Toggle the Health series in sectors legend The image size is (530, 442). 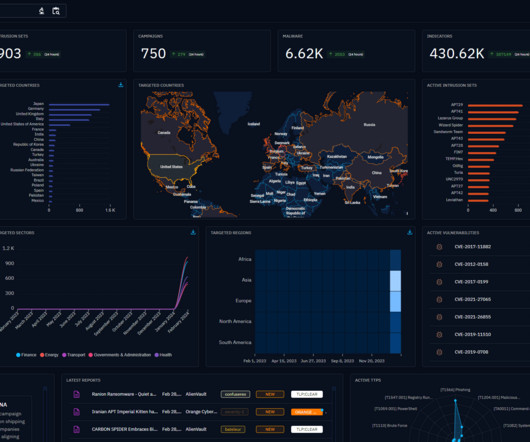click(x=163, y=355)
